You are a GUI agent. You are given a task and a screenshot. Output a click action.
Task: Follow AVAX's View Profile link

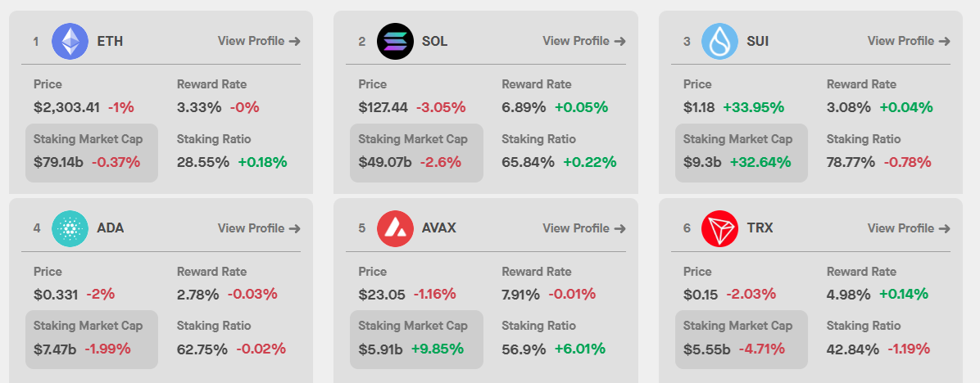point(584,228)
